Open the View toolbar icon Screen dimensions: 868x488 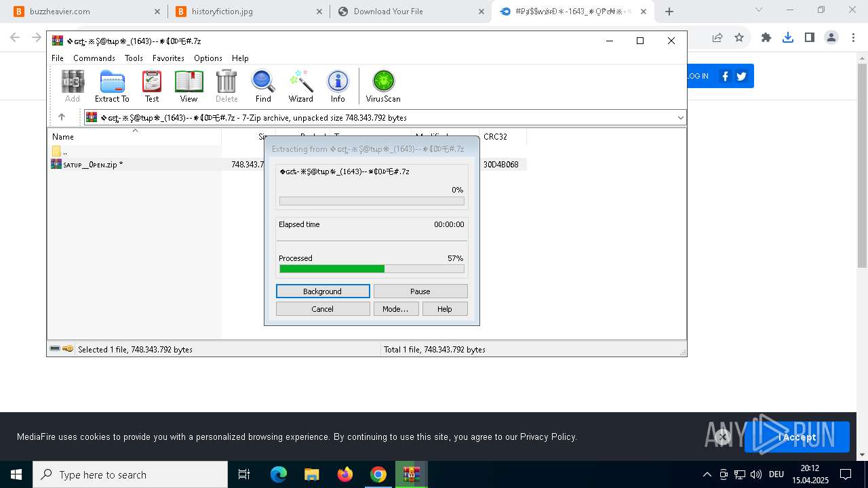coord(189,86)
